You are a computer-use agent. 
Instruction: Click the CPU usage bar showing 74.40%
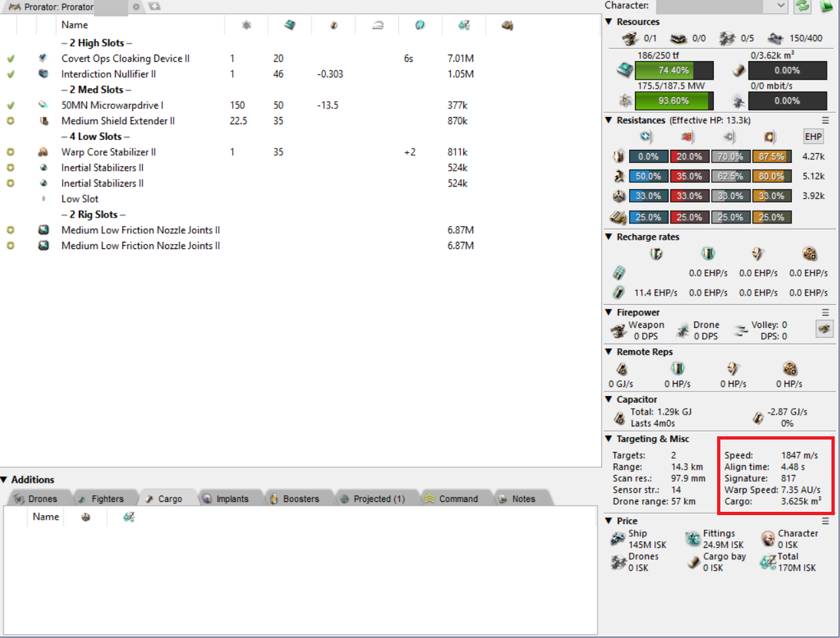[x=674, y=70]
